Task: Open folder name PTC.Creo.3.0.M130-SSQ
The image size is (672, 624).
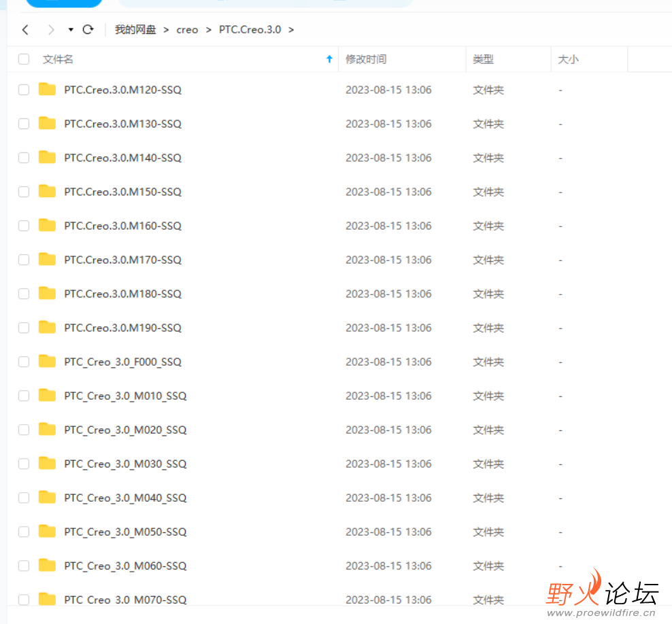Action: (x=123, y=124)
